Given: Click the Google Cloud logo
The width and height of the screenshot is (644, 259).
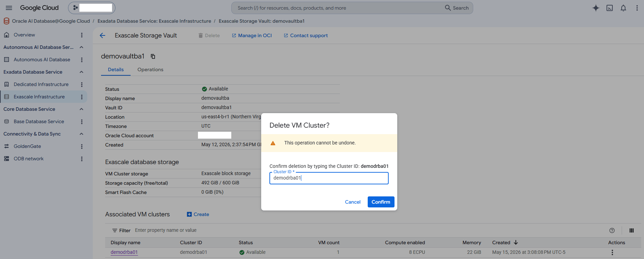Looking at the screenshot, I should 39,8.
